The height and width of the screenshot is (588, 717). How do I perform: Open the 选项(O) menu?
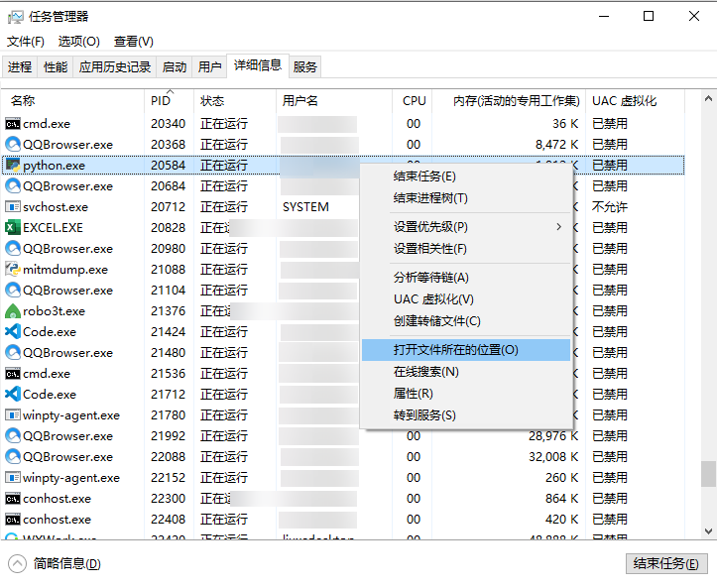coord(78,42)
